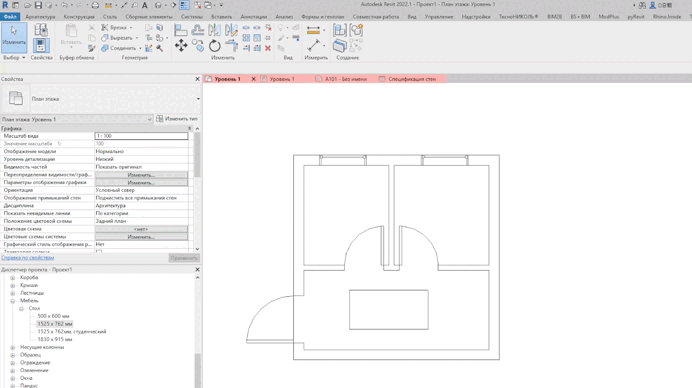Select the 500 x 600 мм table type

[x=53, y=316]
